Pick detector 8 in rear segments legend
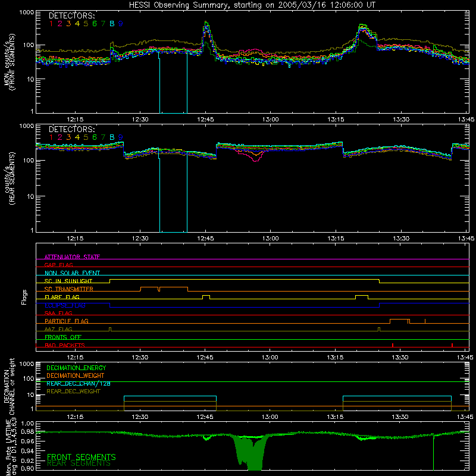This screenshot has width=476, height=476. [112, 137]
